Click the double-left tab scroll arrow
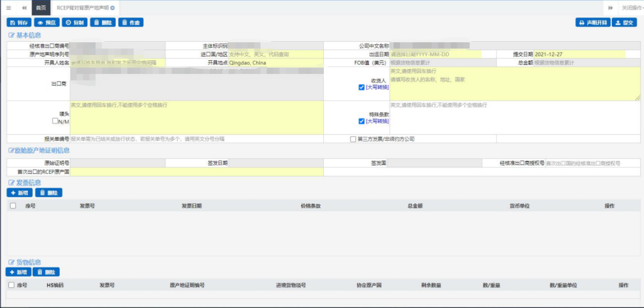Viewport: 644px width, 308px height. [24, 8]
